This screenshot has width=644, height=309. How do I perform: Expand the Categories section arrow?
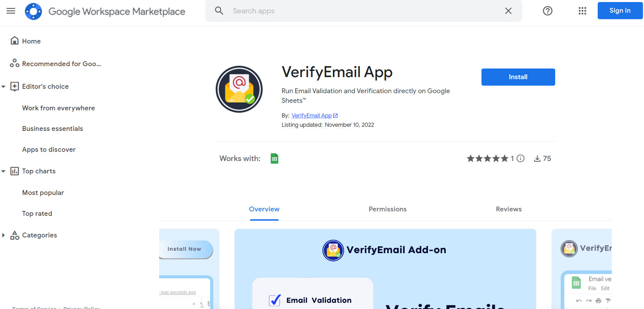(x=3, y=235)
